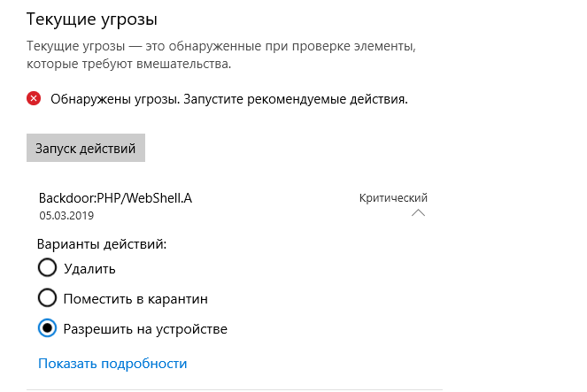Collapse the Backdoor:PHP/WebShell.A threat details chevron
This screenshot has width=587, height=392.
tap(419, 213)
